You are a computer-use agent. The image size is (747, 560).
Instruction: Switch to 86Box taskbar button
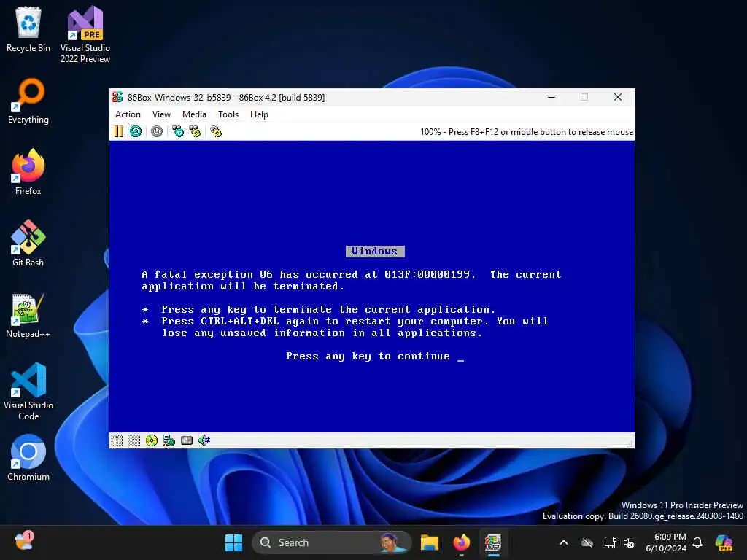point(493,542)
